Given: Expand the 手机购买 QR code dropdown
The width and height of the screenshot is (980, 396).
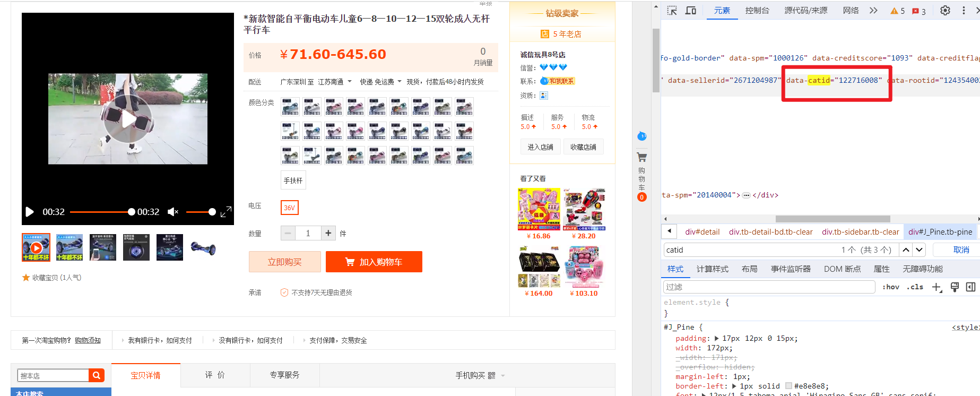Looking at the screenshot, I should [x=480, y=375].
